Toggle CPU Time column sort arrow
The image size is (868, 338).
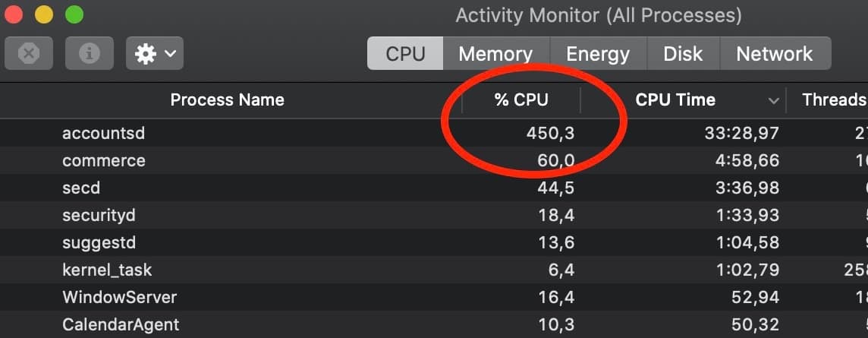[773, 100]
